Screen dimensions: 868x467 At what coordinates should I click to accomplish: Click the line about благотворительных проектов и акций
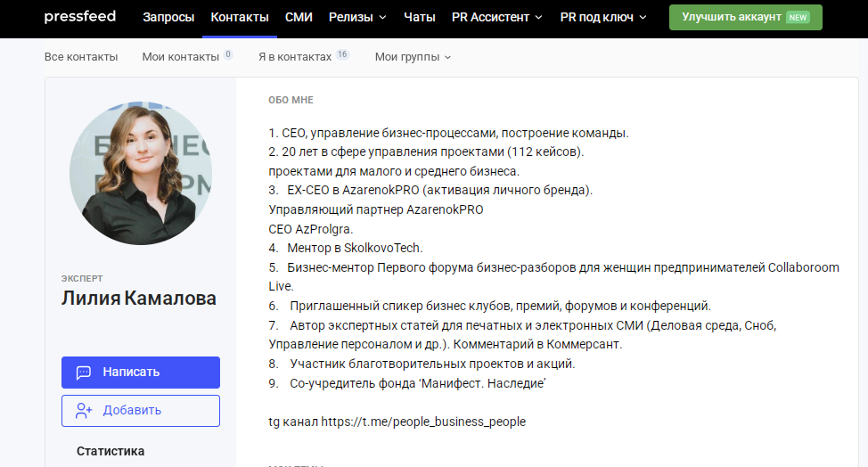pyautogui.click(x=422, y=365)
